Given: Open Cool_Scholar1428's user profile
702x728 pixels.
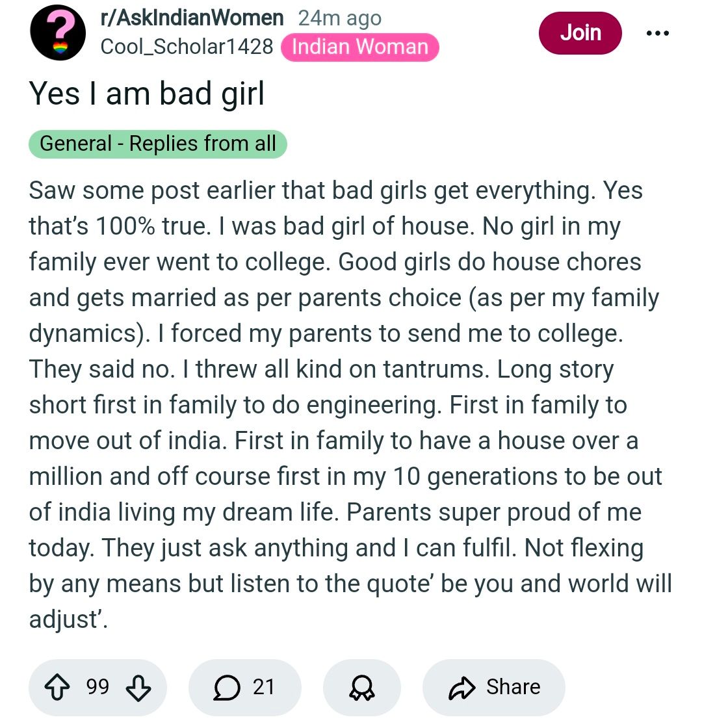Looking at the screenshot, I should point(187,47).
